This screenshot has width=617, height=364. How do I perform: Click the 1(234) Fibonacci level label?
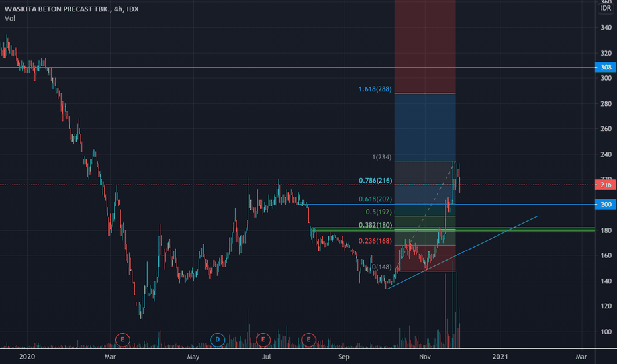(x=382, y=157)
